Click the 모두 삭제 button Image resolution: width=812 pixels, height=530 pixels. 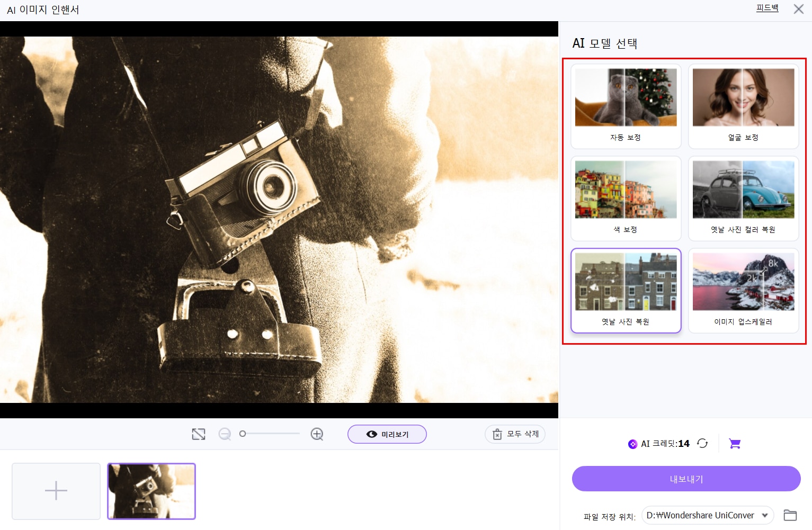coord(515,434)
